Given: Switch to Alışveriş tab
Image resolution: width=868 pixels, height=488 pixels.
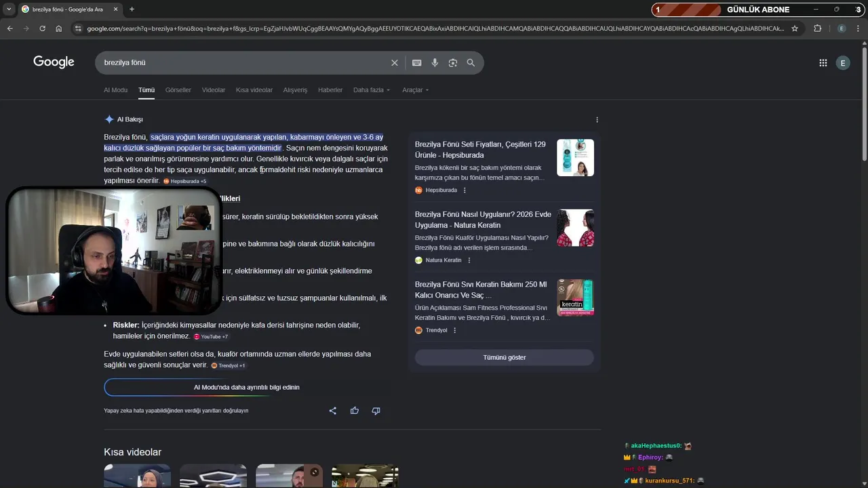Looking at the screenshot, I should coord(295,90).
